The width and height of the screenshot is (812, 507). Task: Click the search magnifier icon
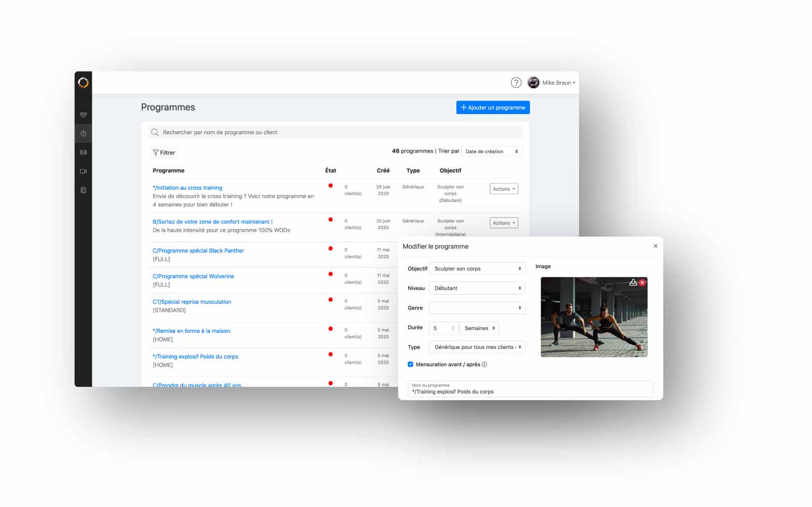pos(155,132)
